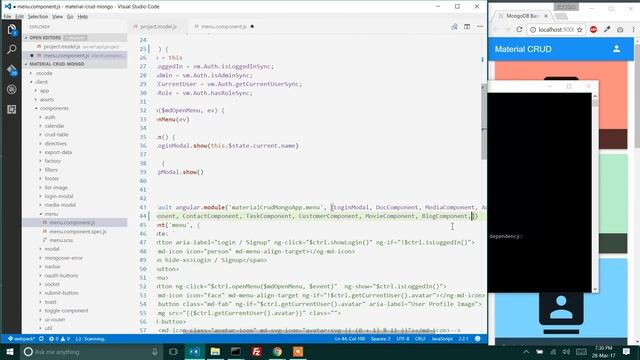The image size is (640, 360).
Task: Click the open changes icon in editor toolbar
Action: tap(454, 27)
